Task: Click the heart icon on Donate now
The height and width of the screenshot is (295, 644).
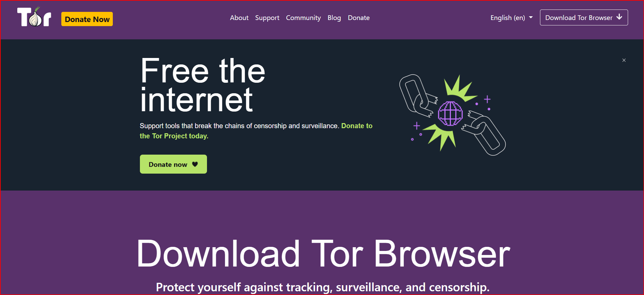Action: [195, 164]
